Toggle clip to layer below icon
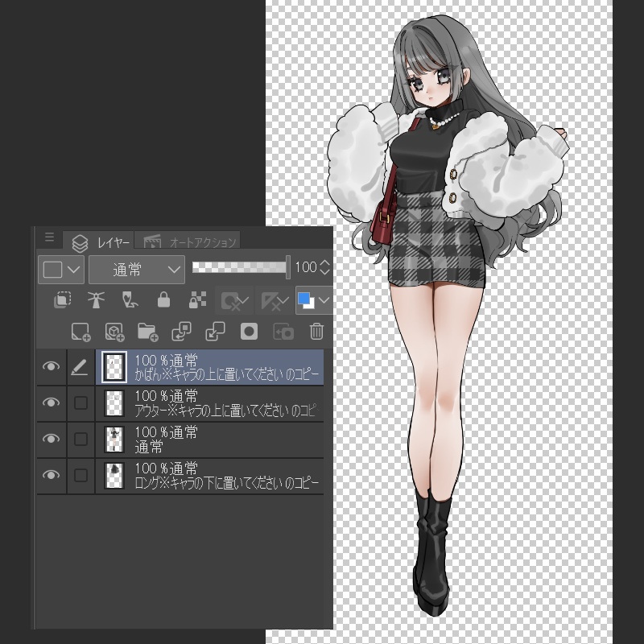 click(x=63, y=299)
